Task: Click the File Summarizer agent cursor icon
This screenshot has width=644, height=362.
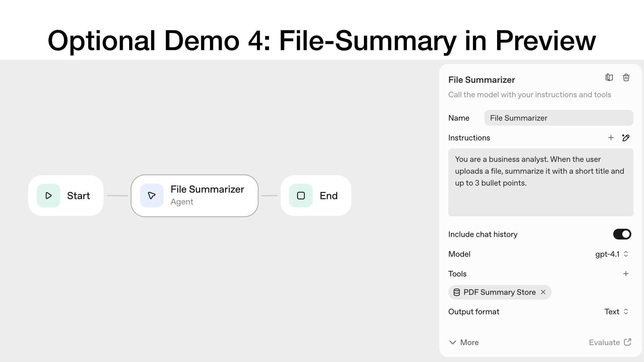Action: [x=152, y=195]
